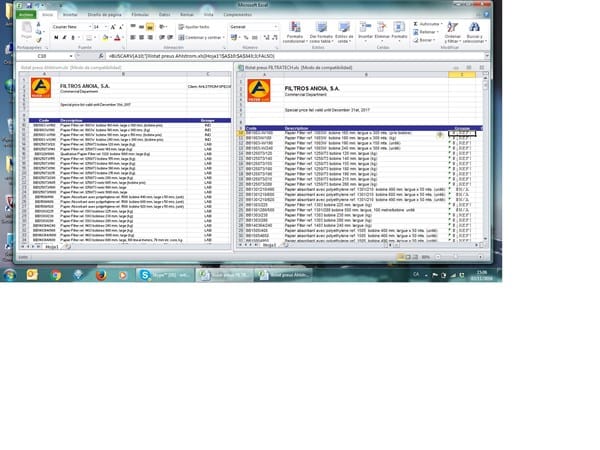
Task: Click Autosuma button
Action: tap(427, 24)
